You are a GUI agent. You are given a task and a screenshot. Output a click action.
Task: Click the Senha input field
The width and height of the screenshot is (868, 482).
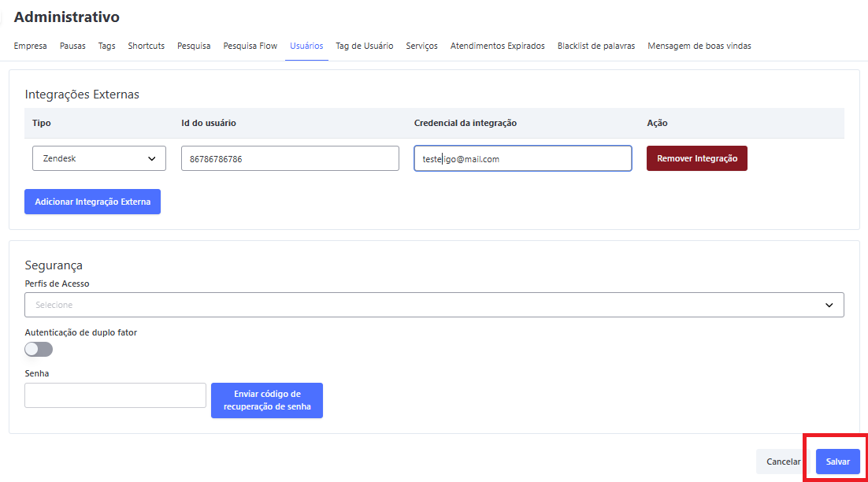coord(115,395)
